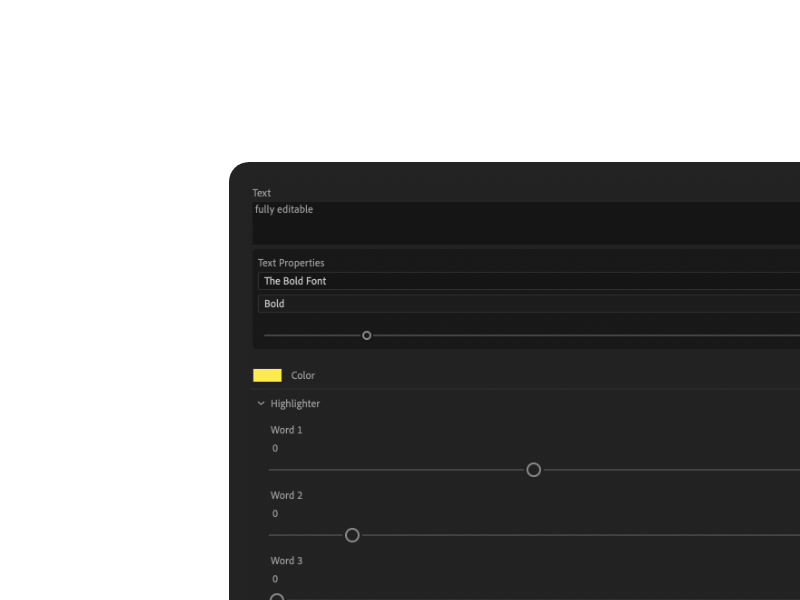Image resolution: width=800 pixels, height=600 pixels.
Task: Select the Word 2 slider handle
Action: [x=352, y=535]
